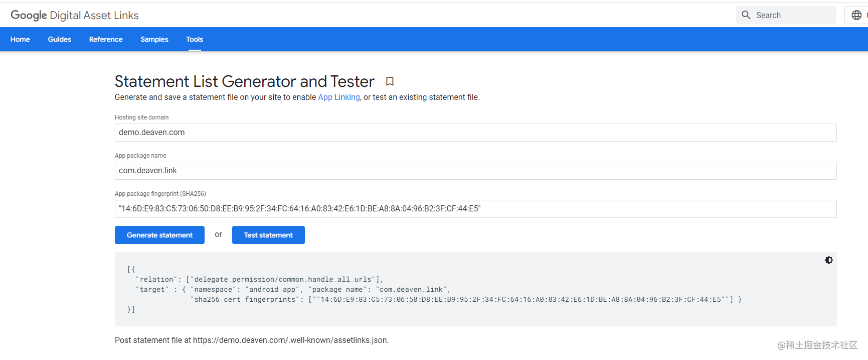Open the Guides tab
This screenshot has width=868, height=360.
60,39
